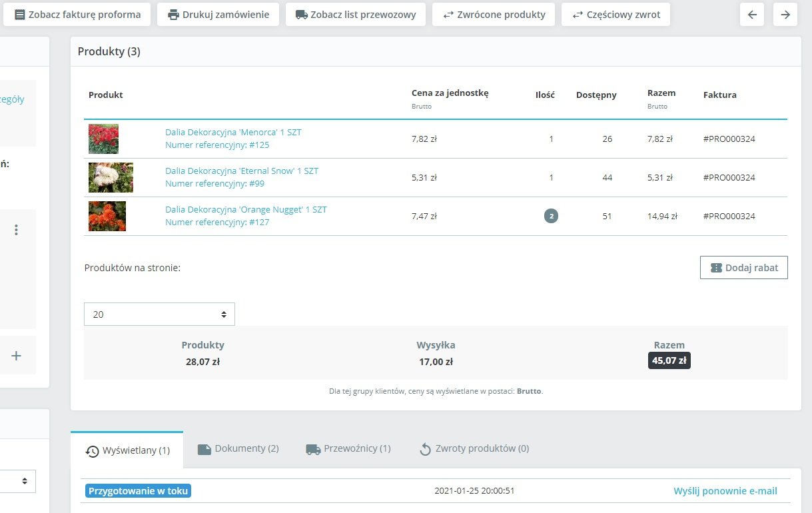The width and height of the screenshot is (812, 513).
Task: Click price 5,31 zł in unit price column
Action: 424,177
